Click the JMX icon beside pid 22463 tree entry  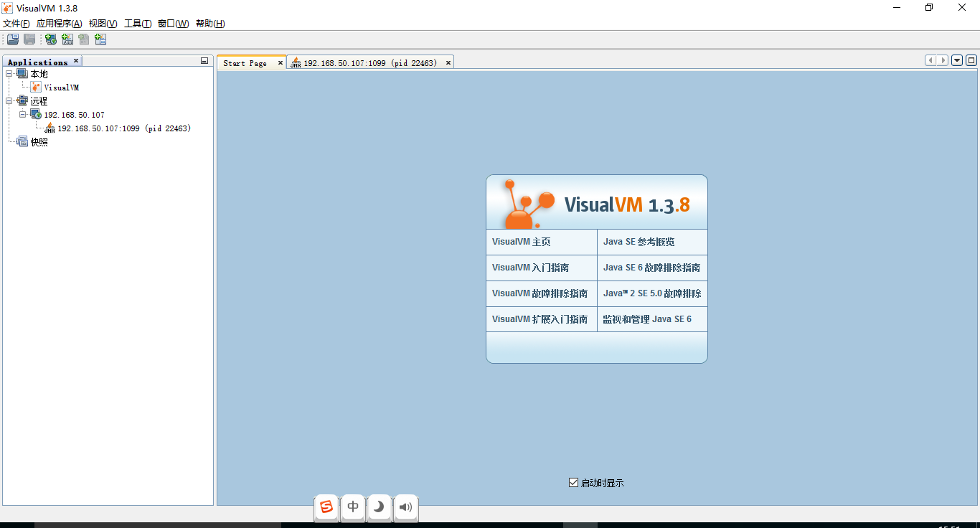[50, 128]
